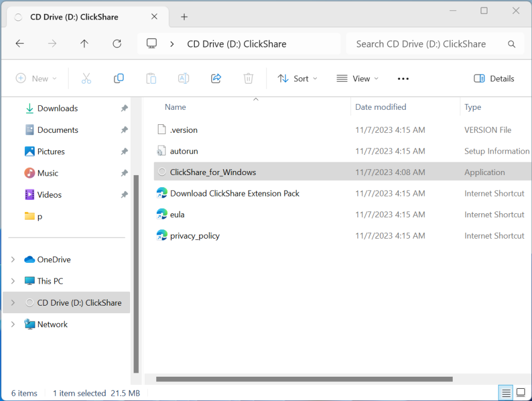Refresh the current folder view
The height and width of the screenshot is (401, 532).
(x=117, y=44)
